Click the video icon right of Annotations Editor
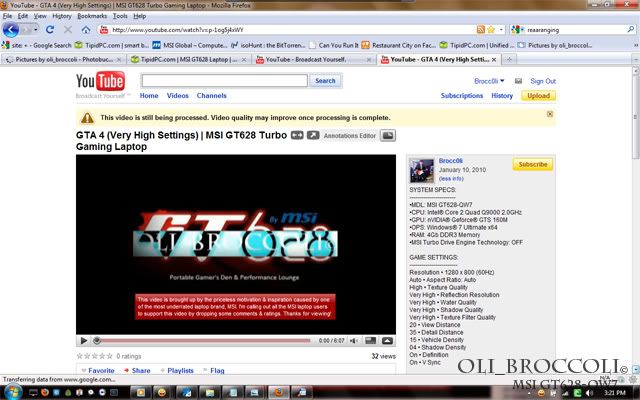Screen dimensions: 640x400 388,136
